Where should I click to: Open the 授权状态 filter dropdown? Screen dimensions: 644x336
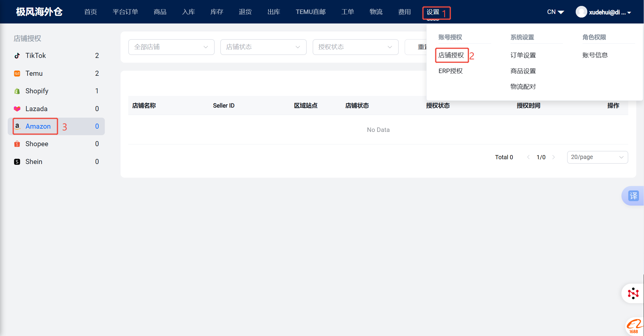pos(355,47)
